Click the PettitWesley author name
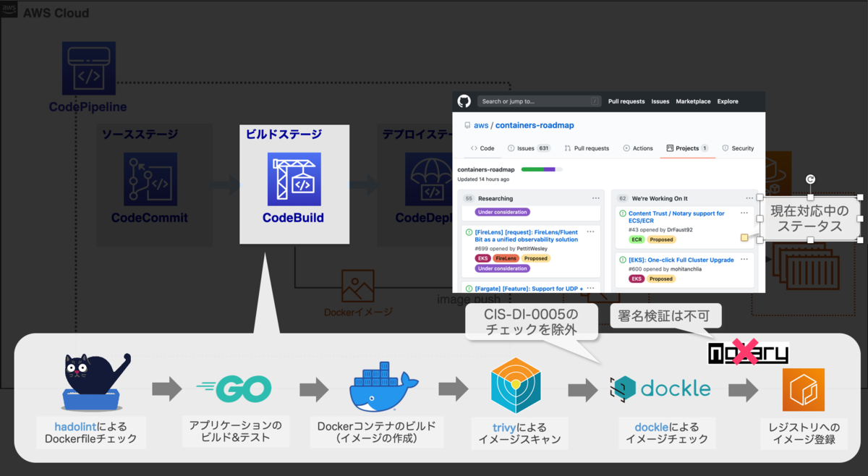The image size is (868, 476). tap(531, 249)
